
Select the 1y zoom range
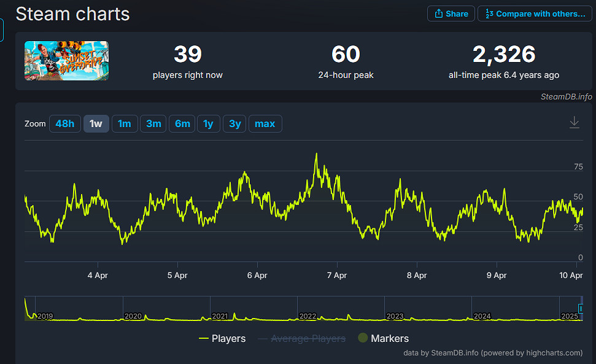(208, 124)
